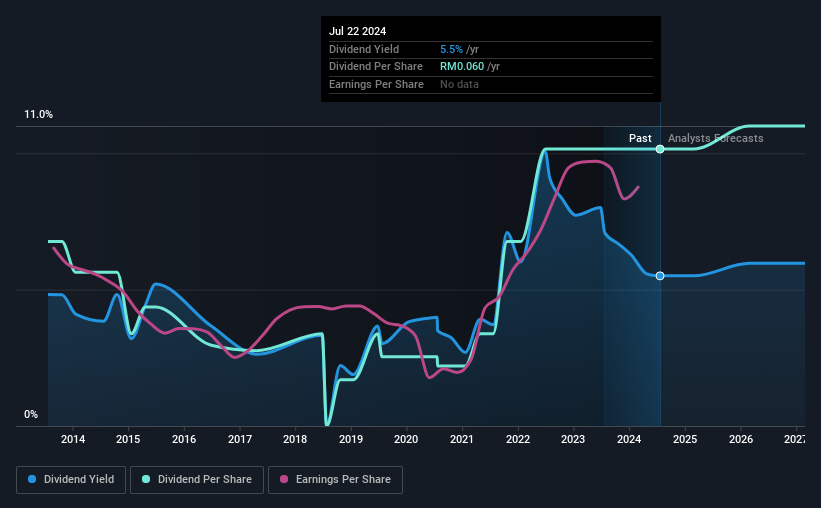Image resolution: width=821 pixels, height=508 pixels.
Task: Click the 2020 x-axis label
Action: 406,439
